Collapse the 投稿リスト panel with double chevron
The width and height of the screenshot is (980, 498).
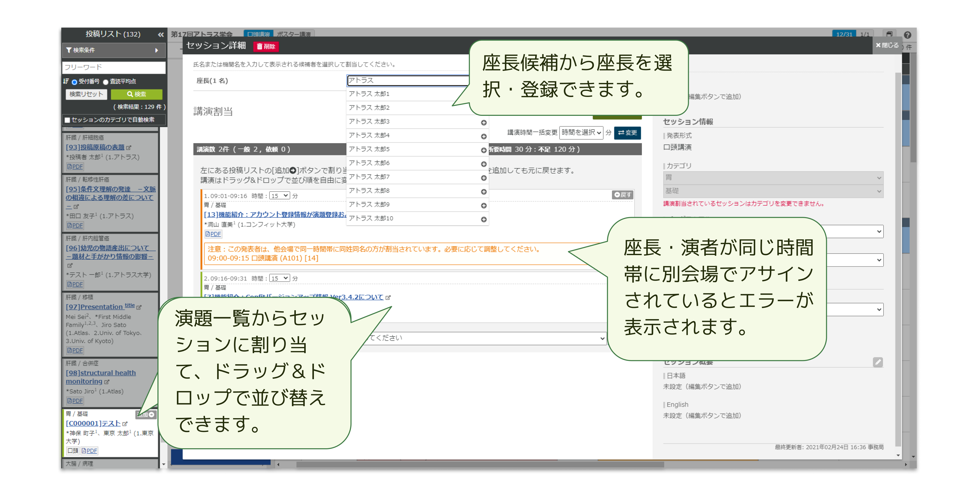tap(161, 35)
